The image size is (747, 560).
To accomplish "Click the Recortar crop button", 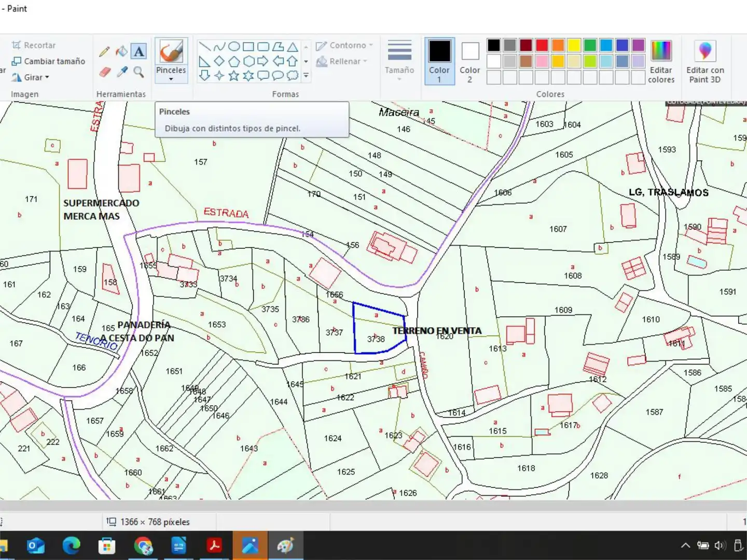I will [x=34, y=45].
